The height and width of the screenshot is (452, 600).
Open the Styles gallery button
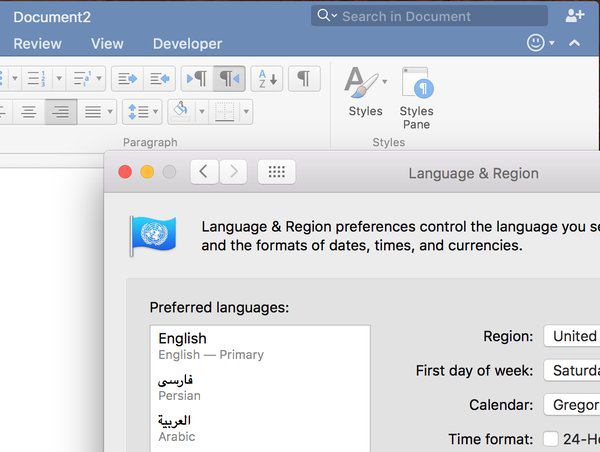tap(365, 91)
